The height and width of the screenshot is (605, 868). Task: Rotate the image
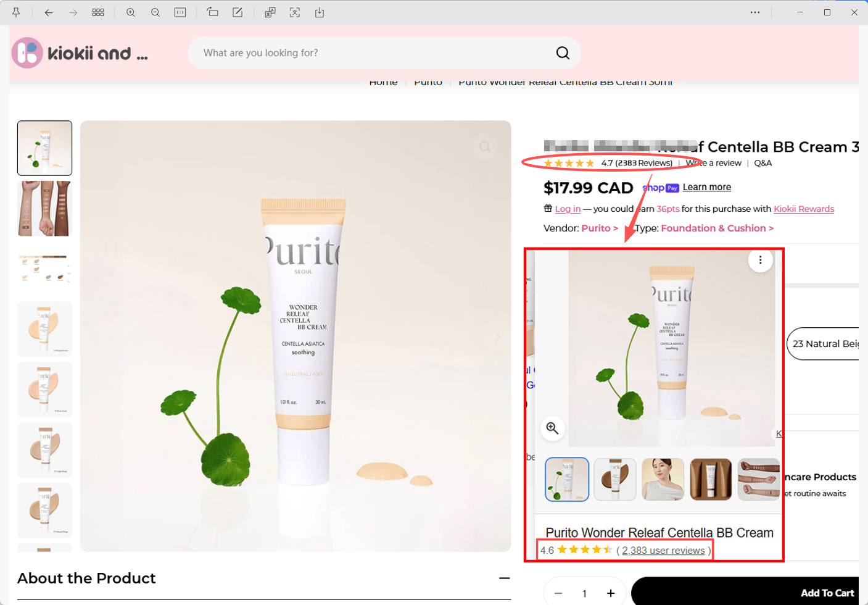(x=213, y=12)
